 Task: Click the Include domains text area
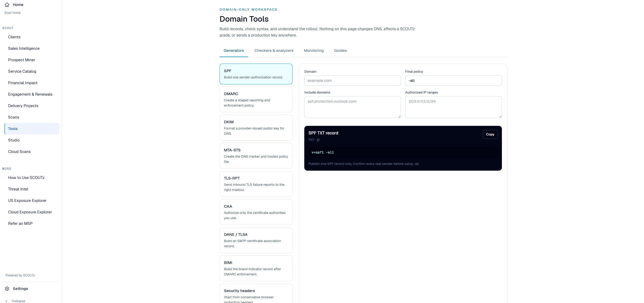pyautogui.click(x=352, y=107)
